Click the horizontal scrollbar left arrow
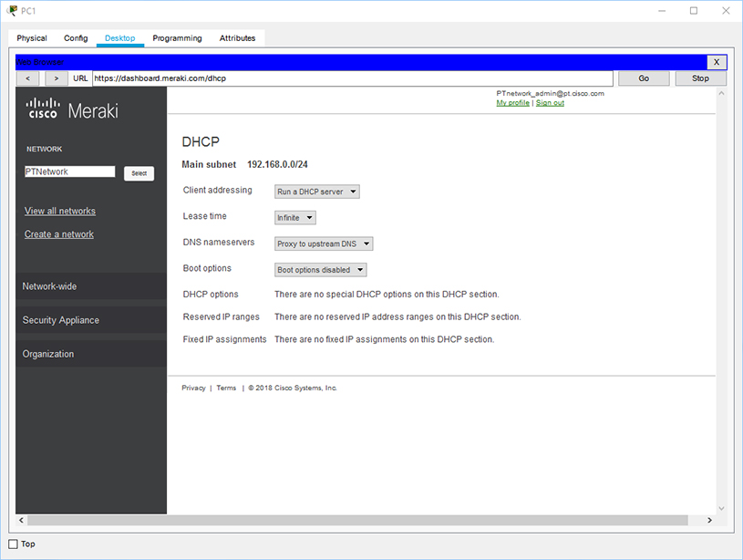Image resolution: width=743 pixels, height=560 pixels. (21, 520)
